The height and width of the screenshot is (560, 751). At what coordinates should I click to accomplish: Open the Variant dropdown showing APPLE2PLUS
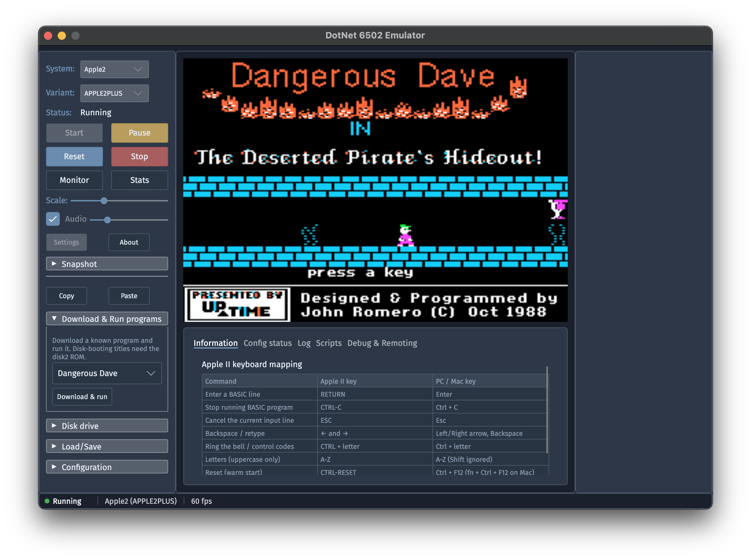click(114, 93)
